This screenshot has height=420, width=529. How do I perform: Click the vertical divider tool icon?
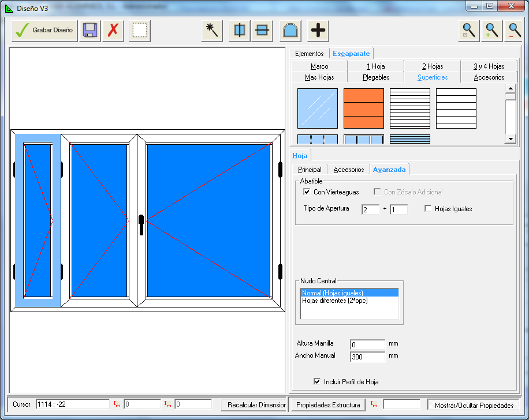pos(239,31)
